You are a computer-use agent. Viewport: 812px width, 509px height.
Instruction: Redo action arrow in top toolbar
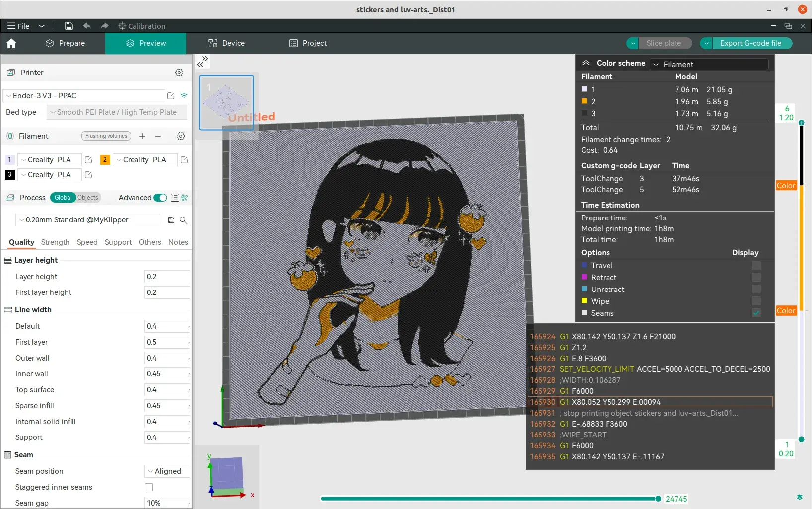[104, 26]
